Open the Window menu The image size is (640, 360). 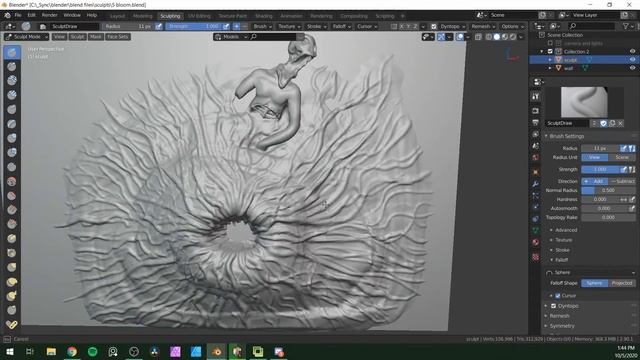[x=72, y=15]
